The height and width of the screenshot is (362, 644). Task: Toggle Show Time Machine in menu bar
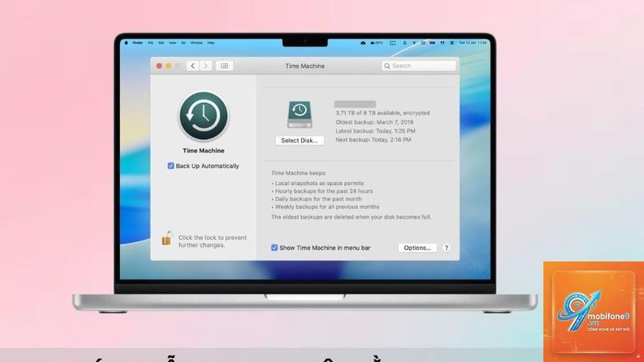click(275, 248)
